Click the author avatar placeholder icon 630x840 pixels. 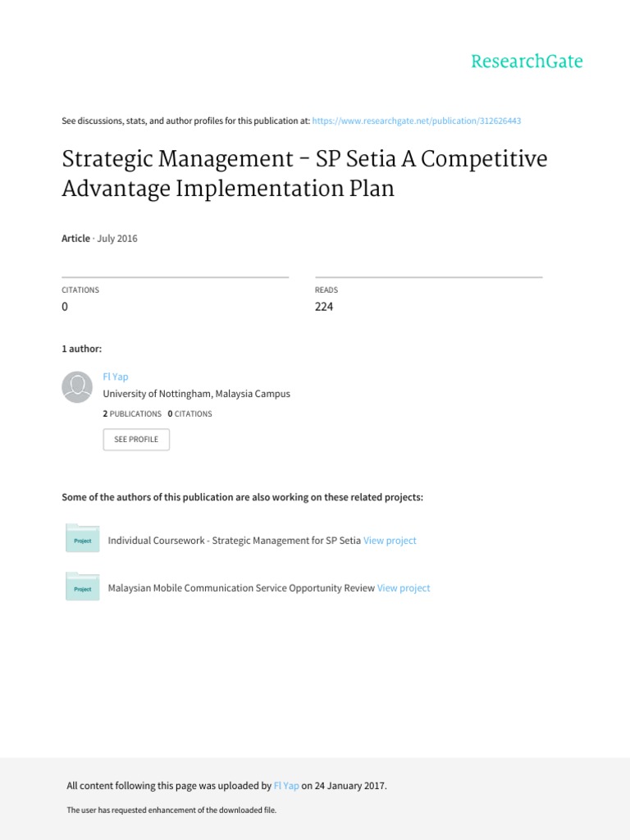(77, 387)
